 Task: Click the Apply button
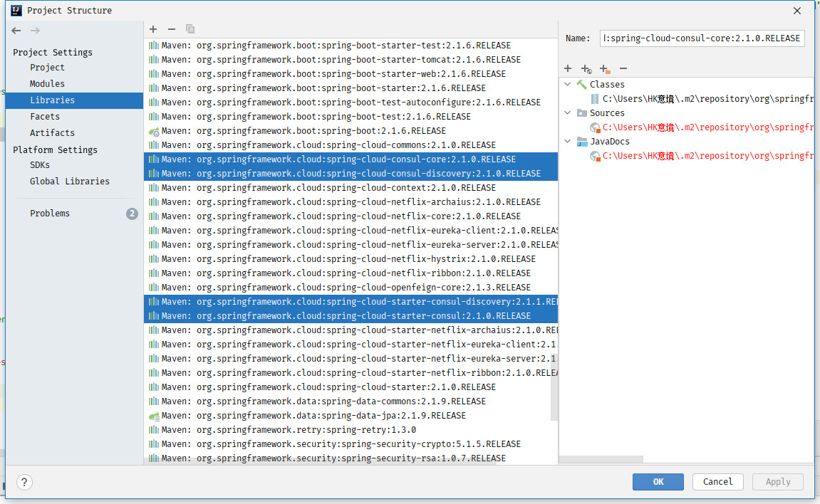pyautogui.click(x=778, y=481)
